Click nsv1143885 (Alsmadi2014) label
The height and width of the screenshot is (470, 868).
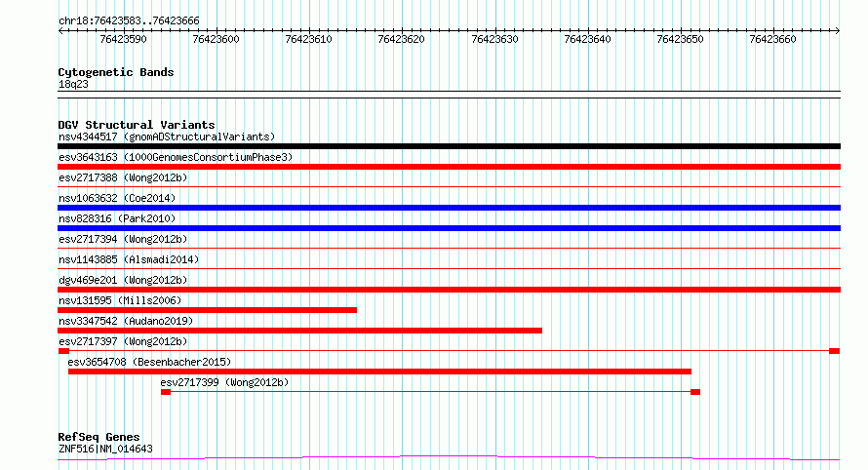click(x=129, y=259)
